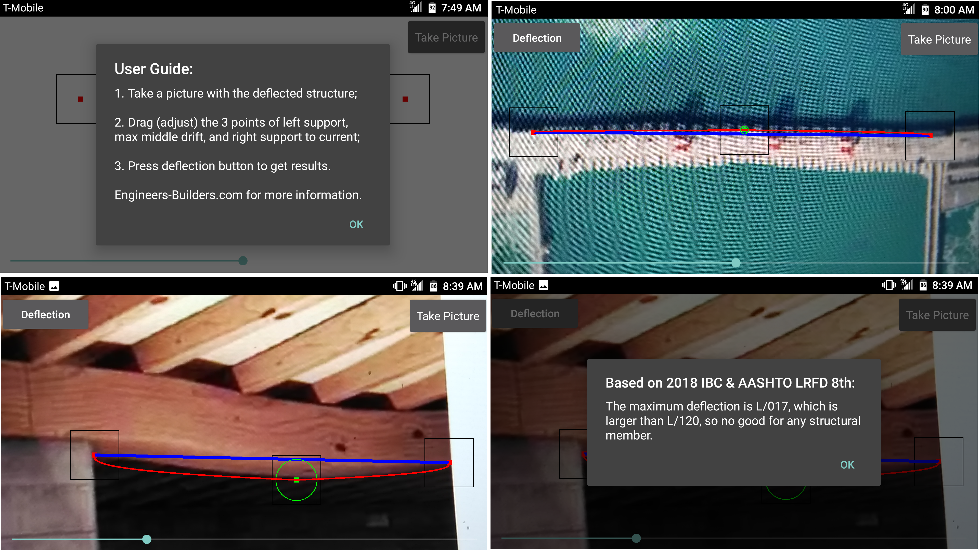The width and height of the screenshot is (980, 550).
Task: Click the slider thumb under the User Guide dialog
Action: 243,261
